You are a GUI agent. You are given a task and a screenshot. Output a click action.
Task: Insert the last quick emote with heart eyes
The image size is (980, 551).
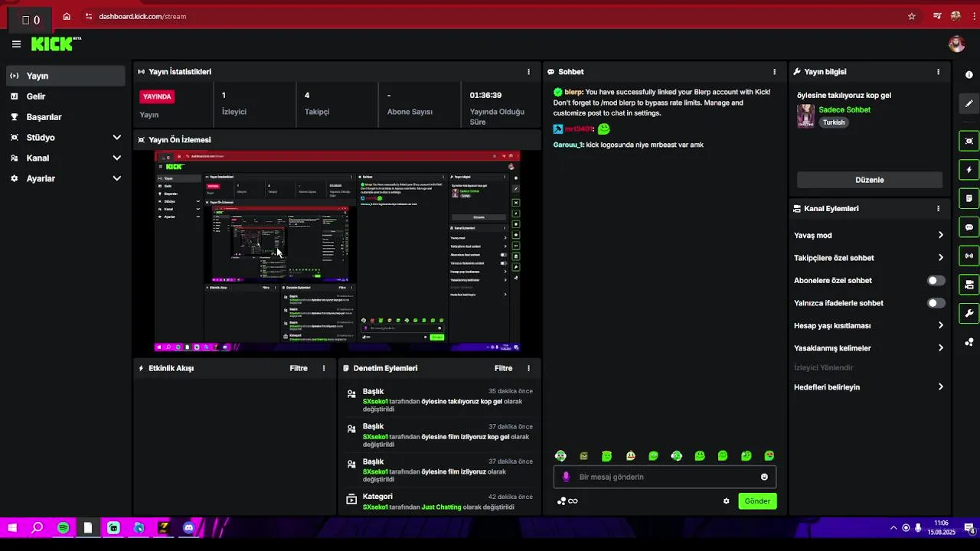tap(769, 456)
